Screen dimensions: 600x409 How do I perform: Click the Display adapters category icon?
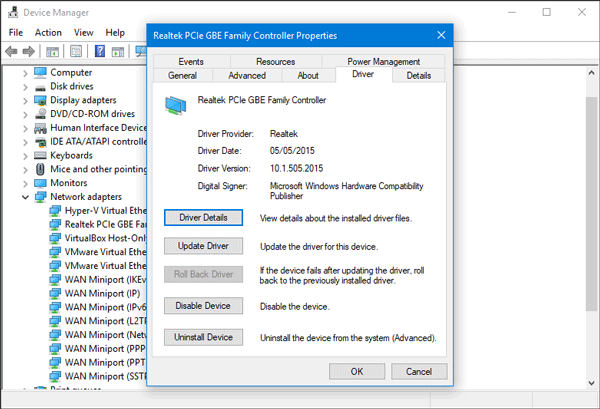click(40, 100)
